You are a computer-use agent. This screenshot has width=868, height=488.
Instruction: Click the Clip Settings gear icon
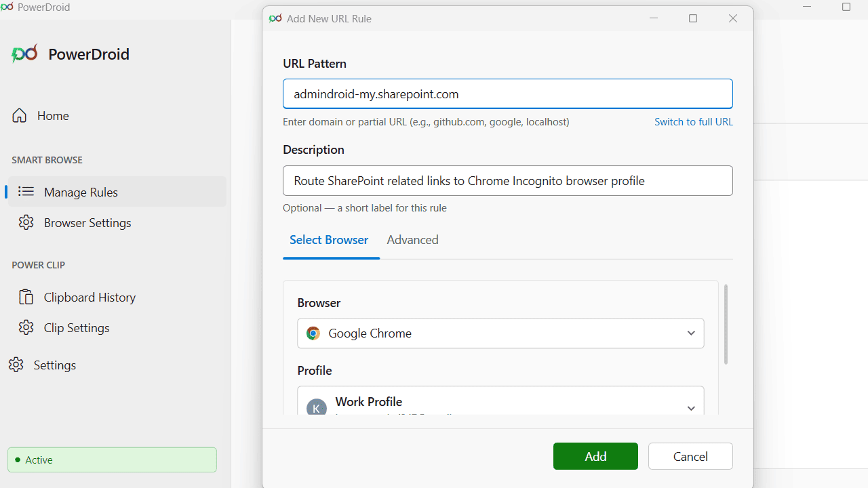coord(26,327)
